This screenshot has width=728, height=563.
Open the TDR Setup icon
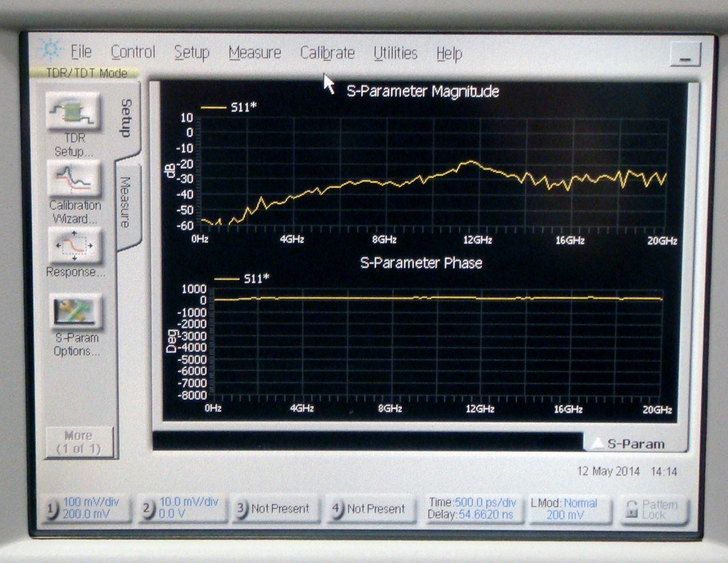[x=73, y=111]
